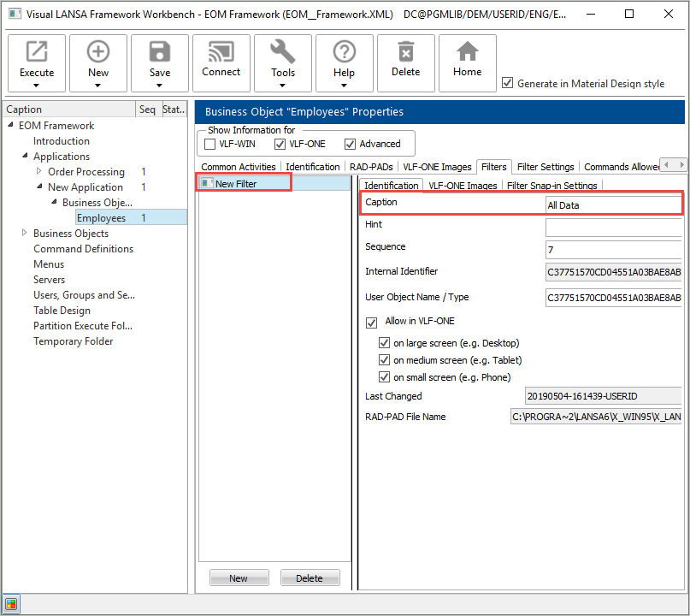Screen dimensions: 690x616
Task: Open the Execute dropdown arrow
Action: click(37, 86)
